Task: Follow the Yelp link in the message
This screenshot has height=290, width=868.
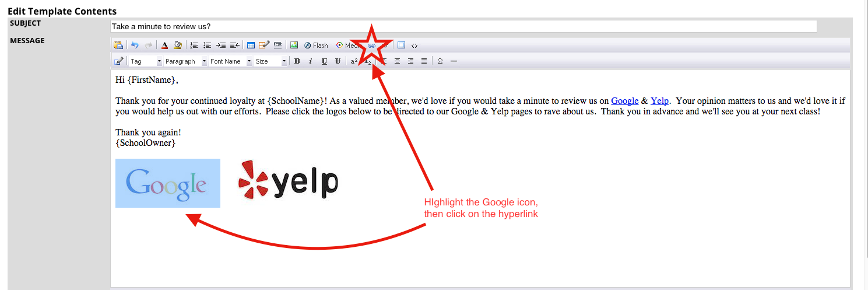Action: coord(659,101)
